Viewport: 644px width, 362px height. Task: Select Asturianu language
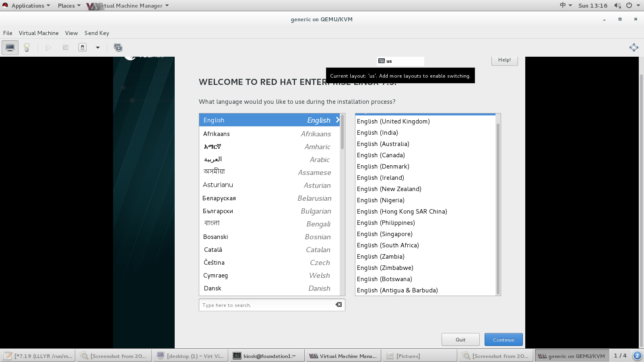[x=269, y=185]
